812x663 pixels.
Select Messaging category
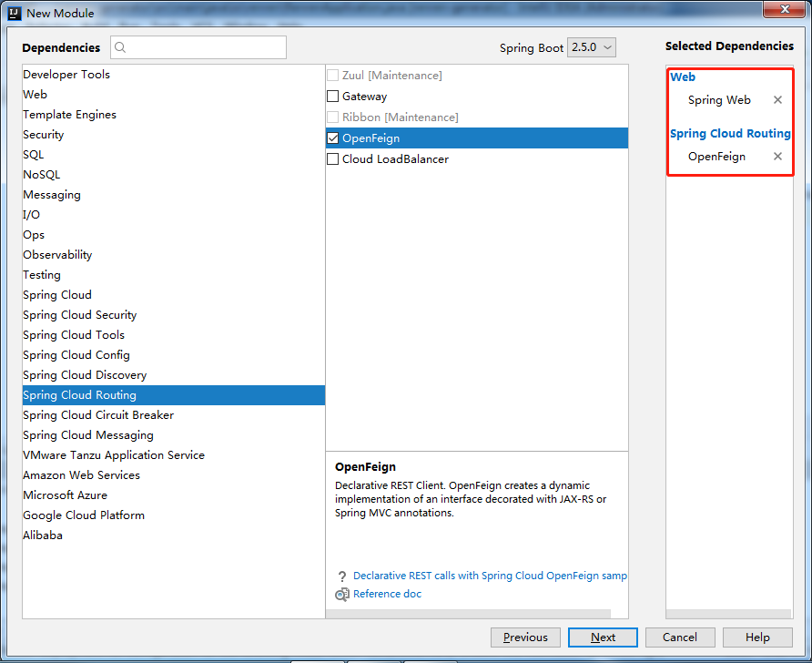[174, 195]
